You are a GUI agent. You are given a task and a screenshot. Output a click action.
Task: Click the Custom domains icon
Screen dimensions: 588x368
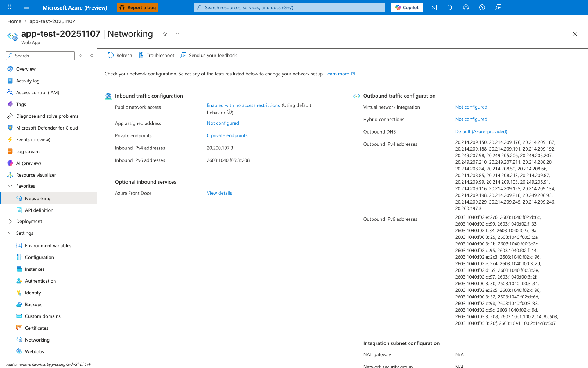(x=19, y=316)
